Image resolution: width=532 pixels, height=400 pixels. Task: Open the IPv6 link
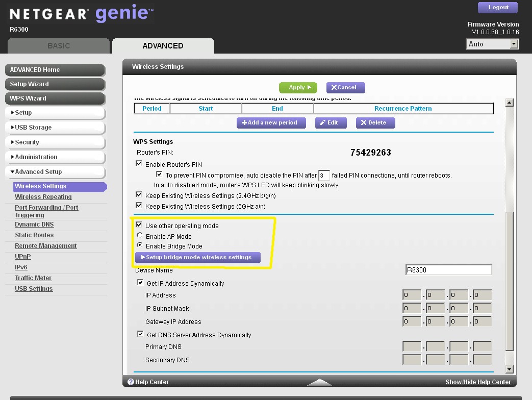click(x=21, y=267)
